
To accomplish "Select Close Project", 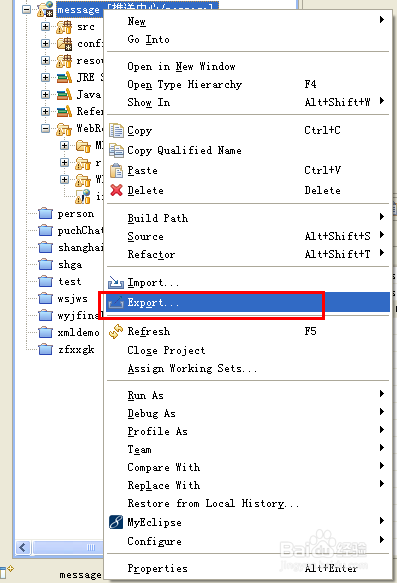I will (248, 350).
